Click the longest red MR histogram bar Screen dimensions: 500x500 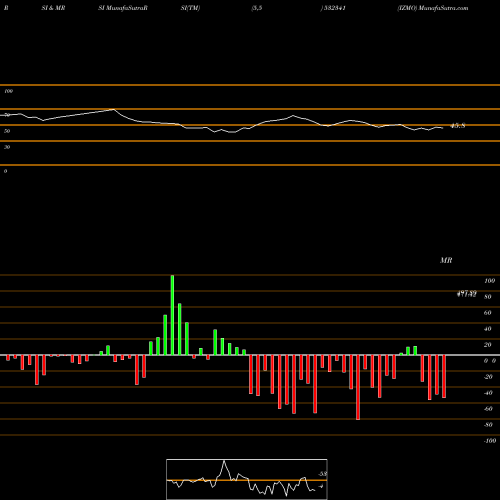pyautogui.click(x=358, y=387)
